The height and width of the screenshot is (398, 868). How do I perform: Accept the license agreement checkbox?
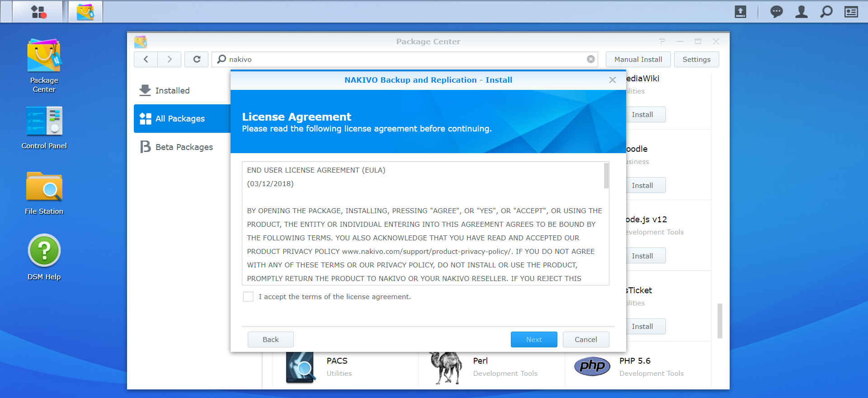(248, 297)
